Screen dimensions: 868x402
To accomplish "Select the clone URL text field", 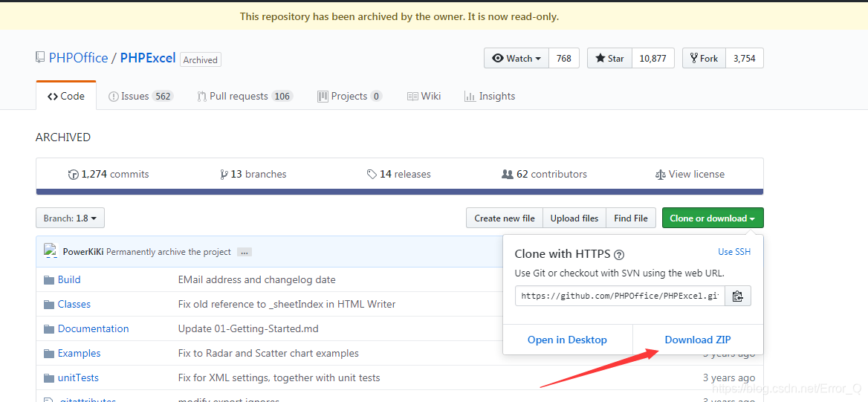I will click(x=620, y=296).
